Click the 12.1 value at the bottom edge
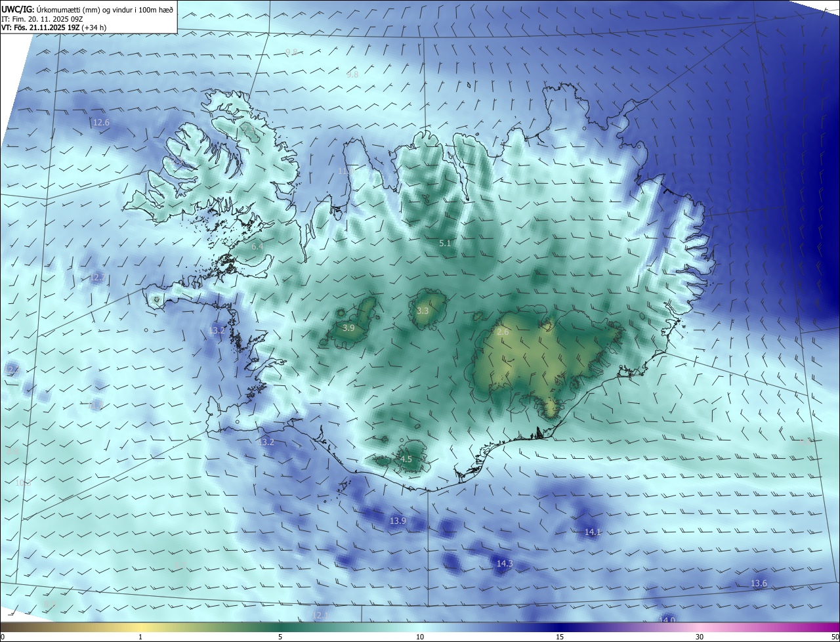The height and width of the screenshot is (642, 840). [x=320, y=615]
